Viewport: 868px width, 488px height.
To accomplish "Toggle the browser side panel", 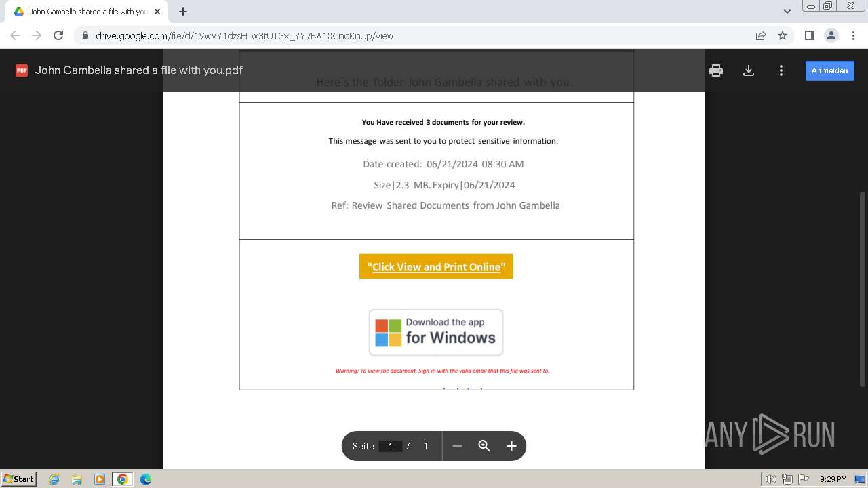I will tap(809, 35).
